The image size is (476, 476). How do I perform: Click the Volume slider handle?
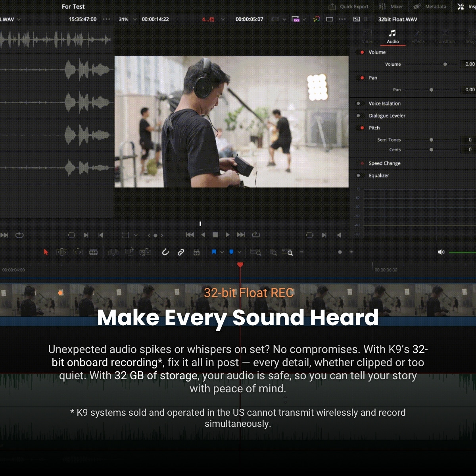(445, 64)
